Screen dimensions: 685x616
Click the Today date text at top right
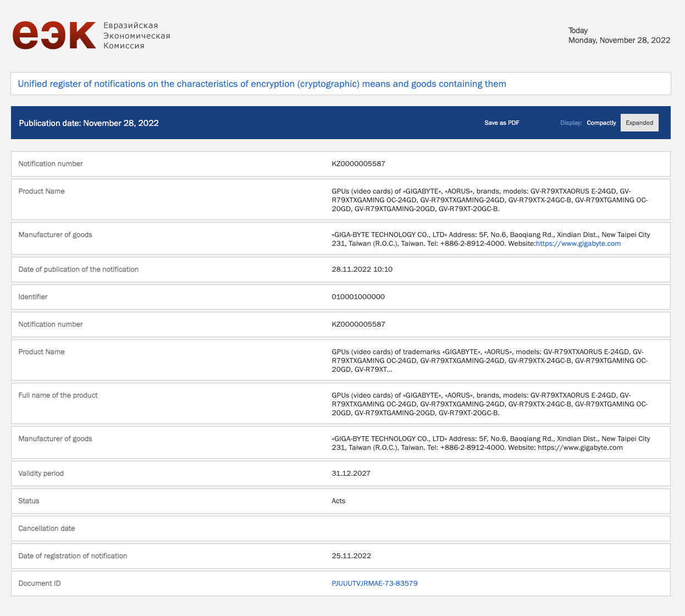tap(619, 35)
